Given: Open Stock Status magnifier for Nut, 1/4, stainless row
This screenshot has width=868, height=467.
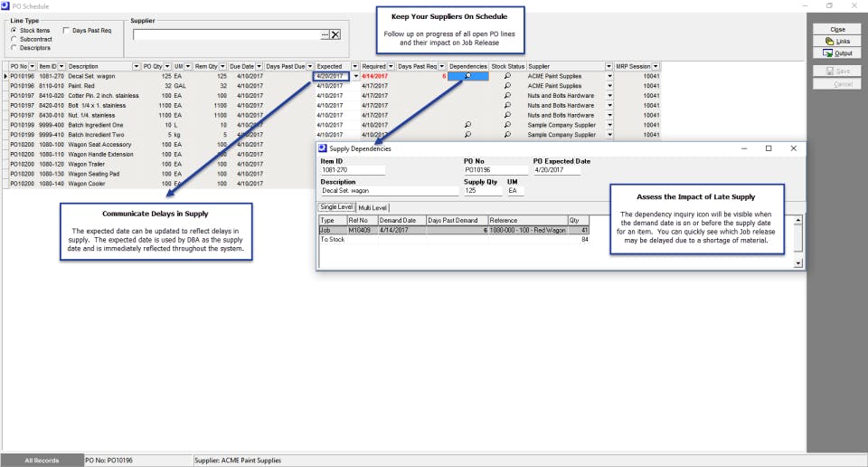Looking at the screenshot, I should (x=507, y=115).
